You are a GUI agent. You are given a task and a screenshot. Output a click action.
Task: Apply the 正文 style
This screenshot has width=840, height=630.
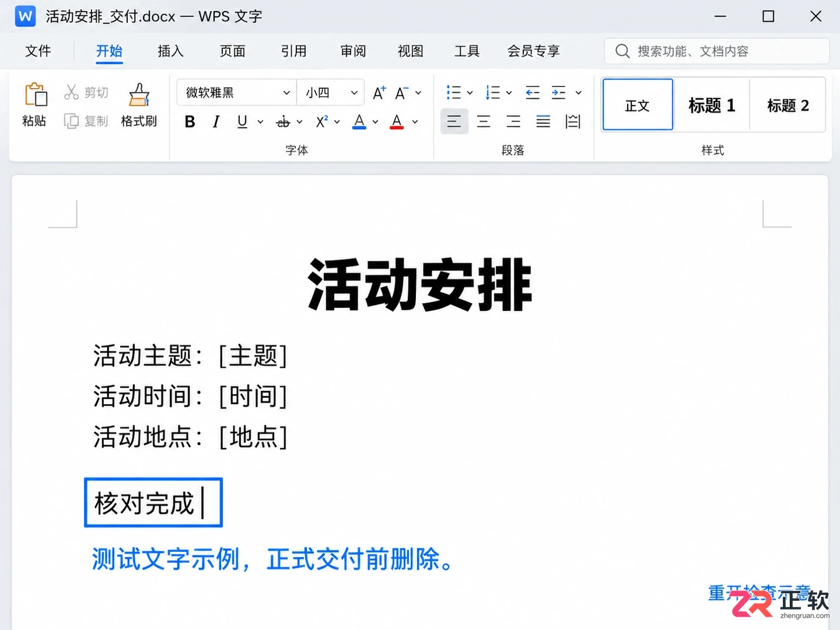tap(638, 105)
